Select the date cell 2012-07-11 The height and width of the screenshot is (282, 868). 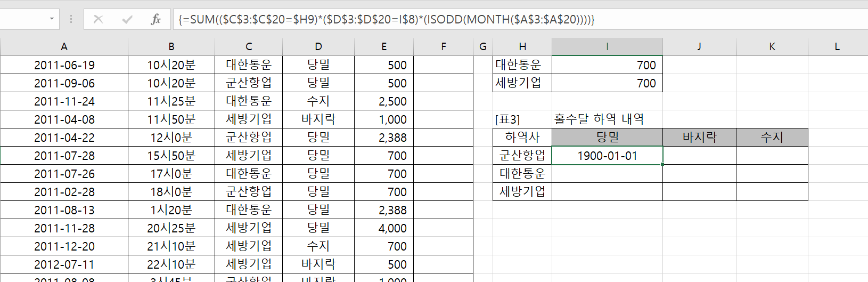(64, 264)
